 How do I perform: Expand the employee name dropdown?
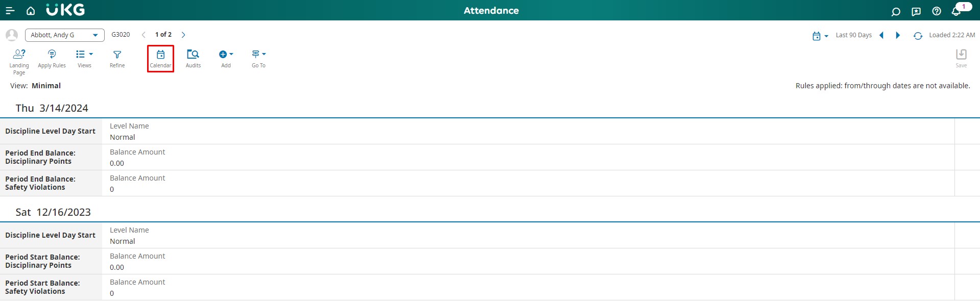point(95,35)
